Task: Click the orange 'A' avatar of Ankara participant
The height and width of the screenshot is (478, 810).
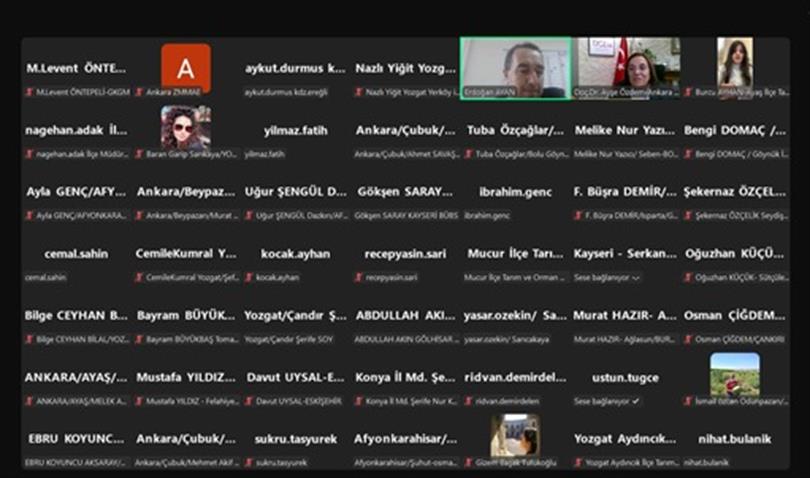Action: click(186, 68)
